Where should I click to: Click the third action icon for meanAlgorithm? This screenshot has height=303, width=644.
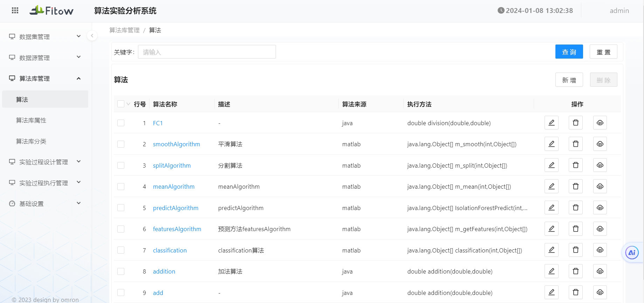pos(600,186)
